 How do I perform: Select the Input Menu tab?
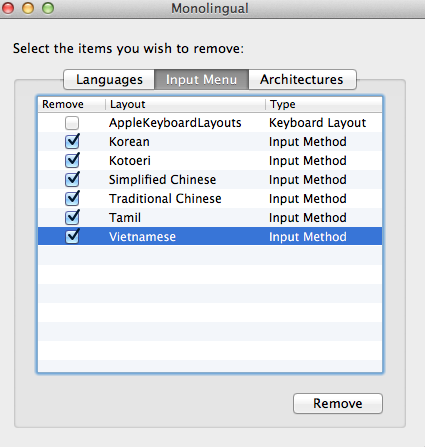click(x=201, y=79)
